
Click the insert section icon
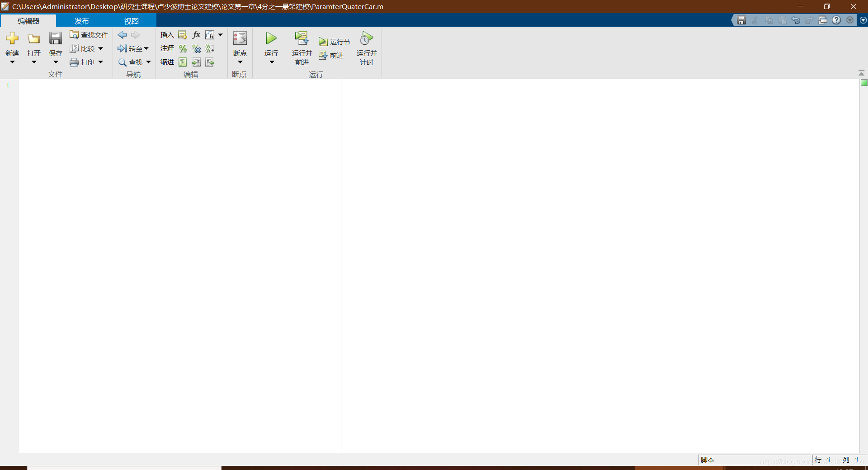pyautogui.click(x=183, y=35)
